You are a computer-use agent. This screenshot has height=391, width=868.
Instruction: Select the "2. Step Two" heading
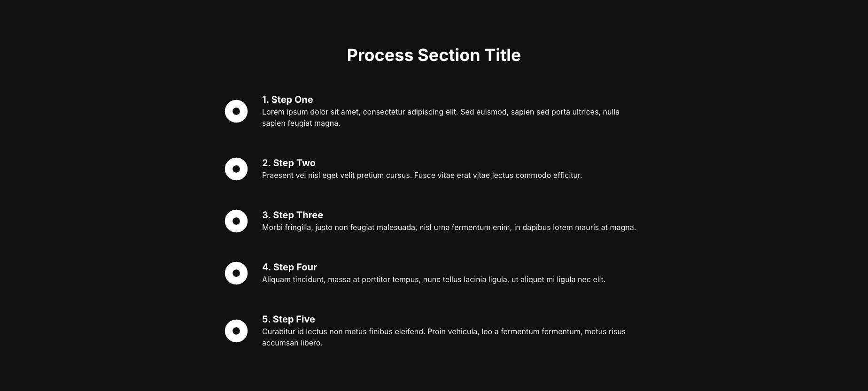(289, 163)
